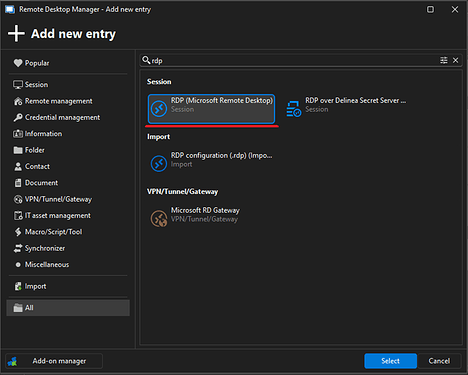
Task: Click into the rdp search field
Action: pos(293,60)
